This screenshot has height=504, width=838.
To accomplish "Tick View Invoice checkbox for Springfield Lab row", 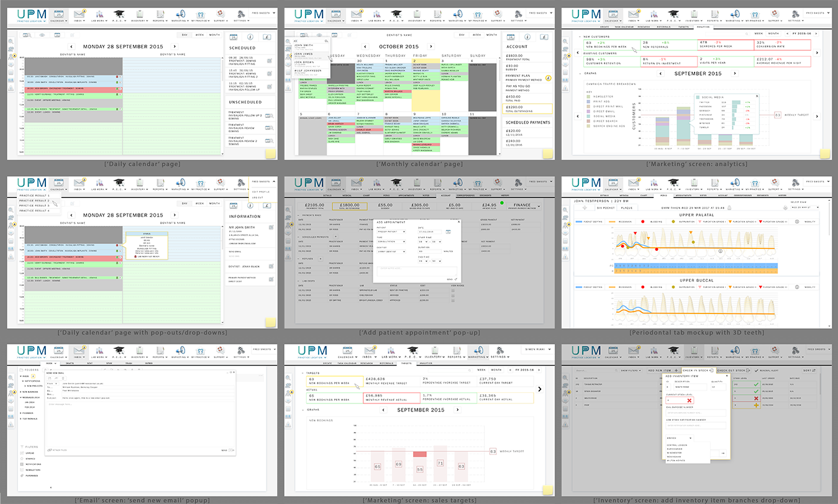I will (x=453, y=290).
